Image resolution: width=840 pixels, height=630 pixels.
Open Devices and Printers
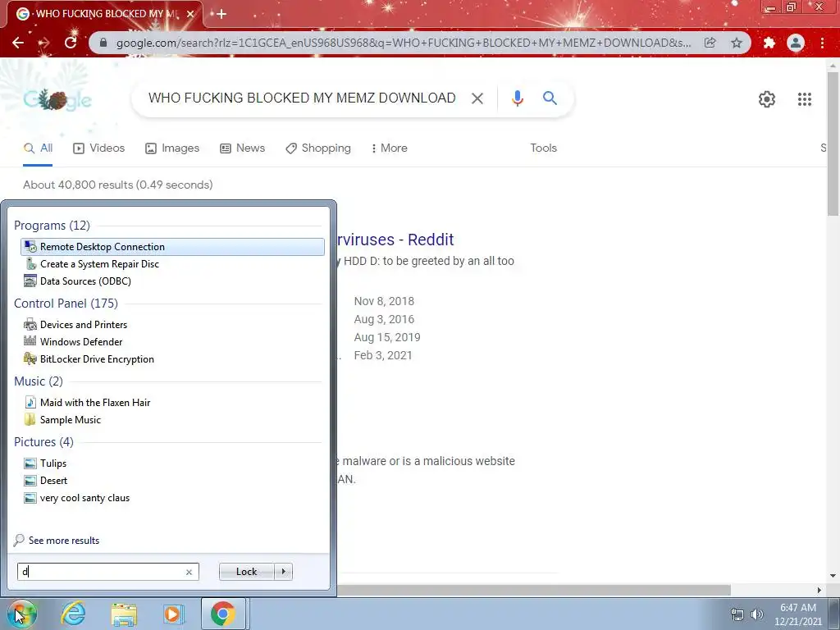(x=172, y=325)
